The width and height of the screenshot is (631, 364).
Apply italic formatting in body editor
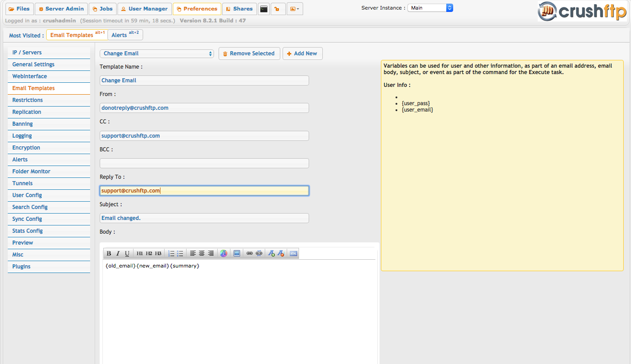pos(118,253)
